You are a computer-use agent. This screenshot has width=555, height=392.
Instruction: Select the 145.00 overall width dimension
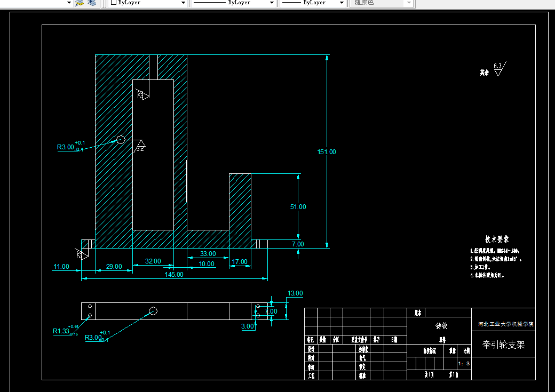174,275
